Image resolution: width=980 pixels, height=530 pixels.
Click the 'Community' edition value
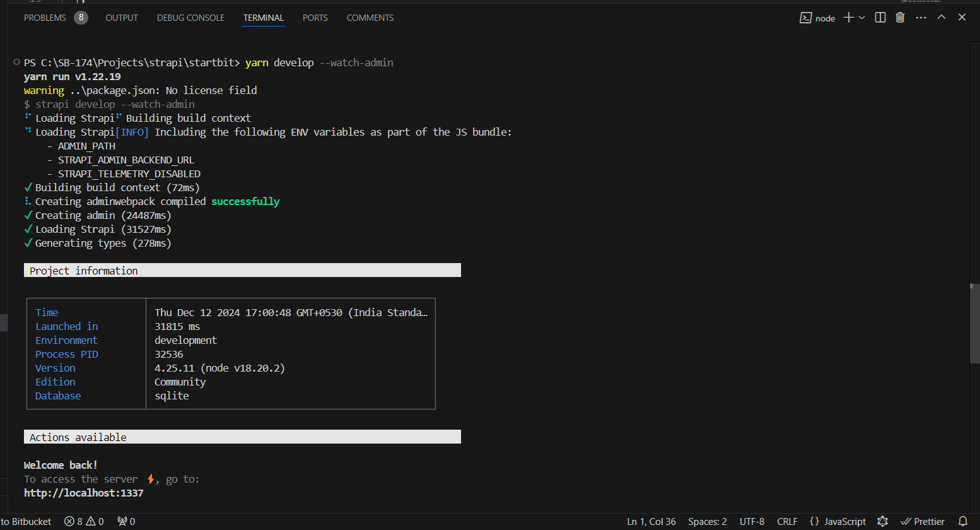(x=180, y=382)
